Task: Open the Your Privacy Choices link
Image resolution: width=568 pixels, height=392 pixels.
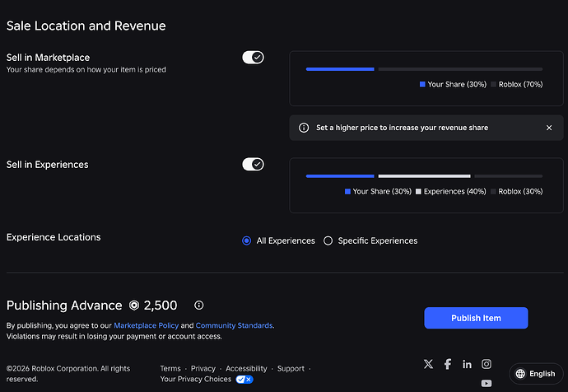Action: (x=196, y=379)
